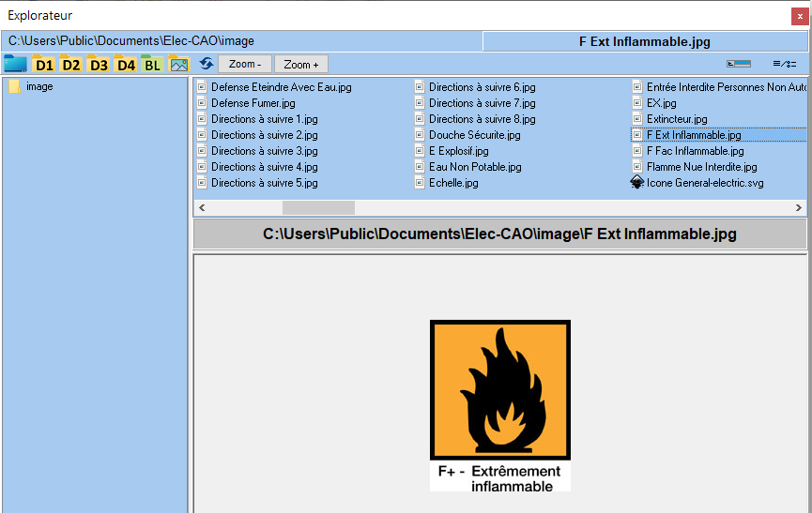This screenshot has width=812, height=513.
Task: Open the D4 folder shortcut
Action: pos(125,64)
